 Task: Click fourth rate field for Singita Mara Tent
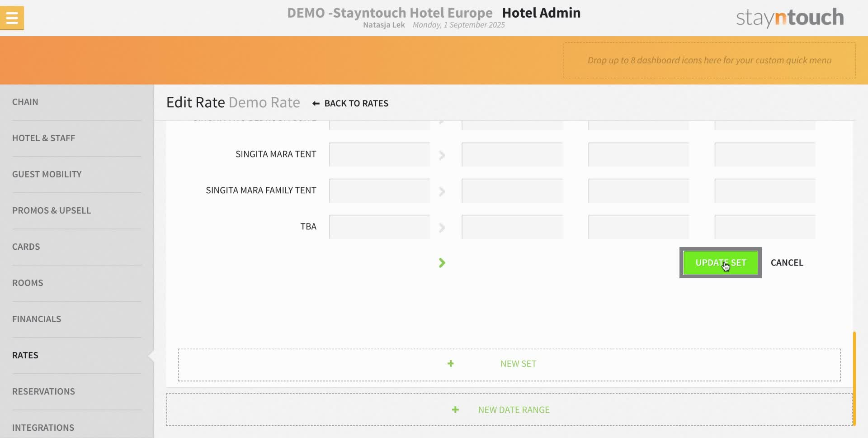click(765, 154)
